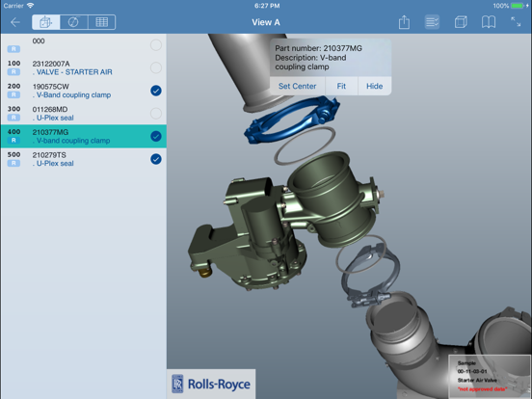Tap the R badge on row 000
Image resolution: width=532 pixels, height=399 pixels.
13,49
